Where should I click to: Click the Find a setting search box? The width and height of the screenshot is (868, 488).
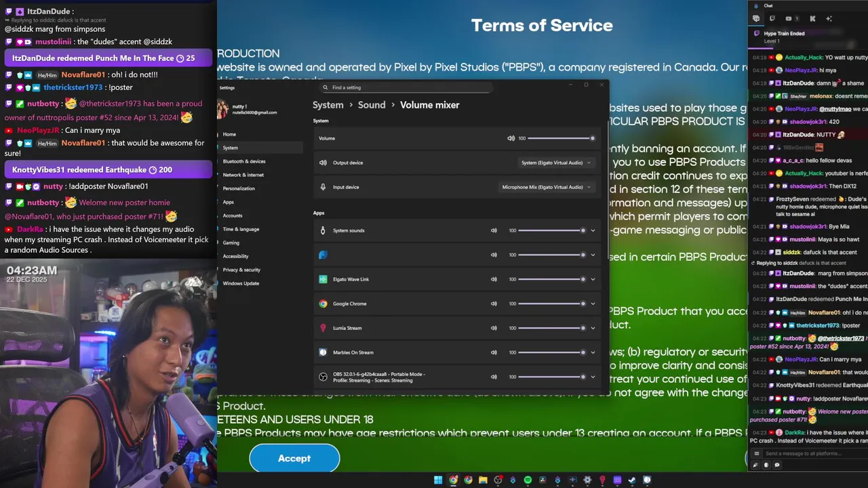(x=406, y=87)
